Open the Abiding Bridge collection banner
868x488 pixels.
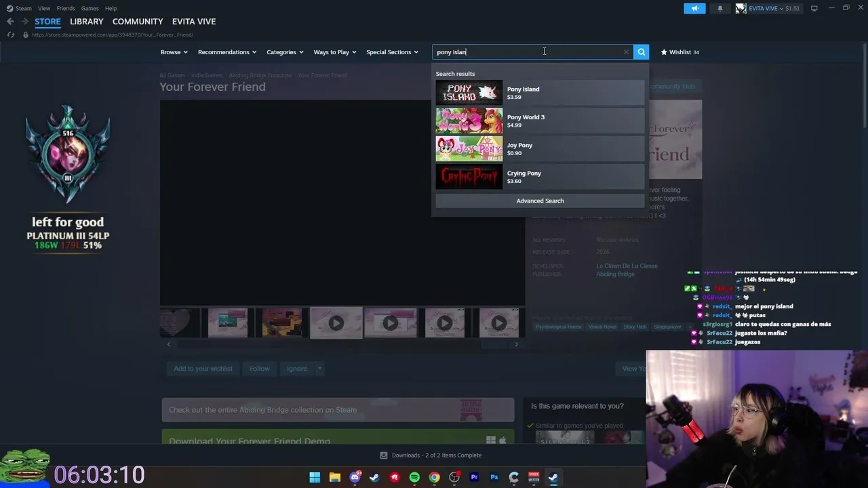[338, 410]
